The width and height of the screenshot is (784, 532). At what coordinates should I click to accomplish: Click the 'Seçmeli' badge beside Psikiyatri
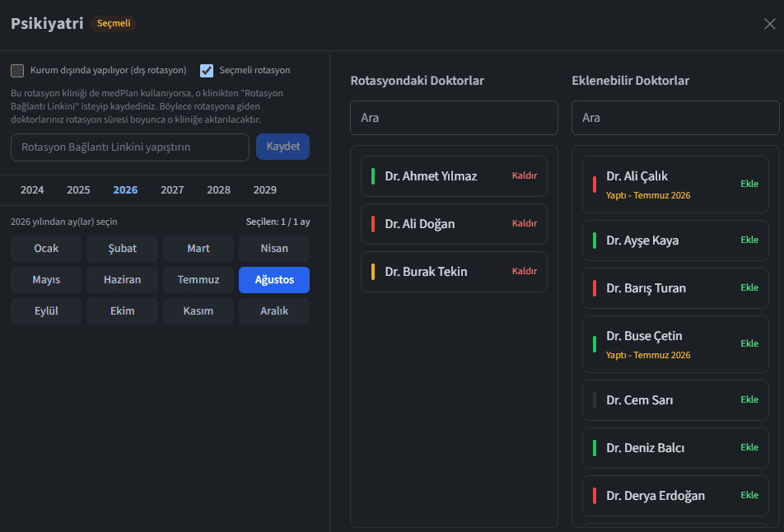coord(114,24)
